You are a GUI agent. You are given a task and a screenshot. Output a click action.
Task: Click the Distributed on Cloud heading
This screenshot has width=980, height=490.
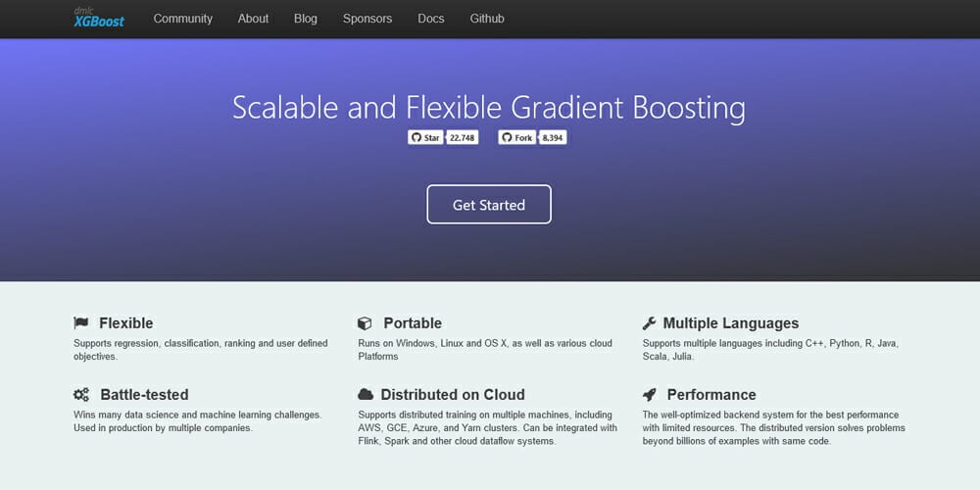tap(453, 394)
